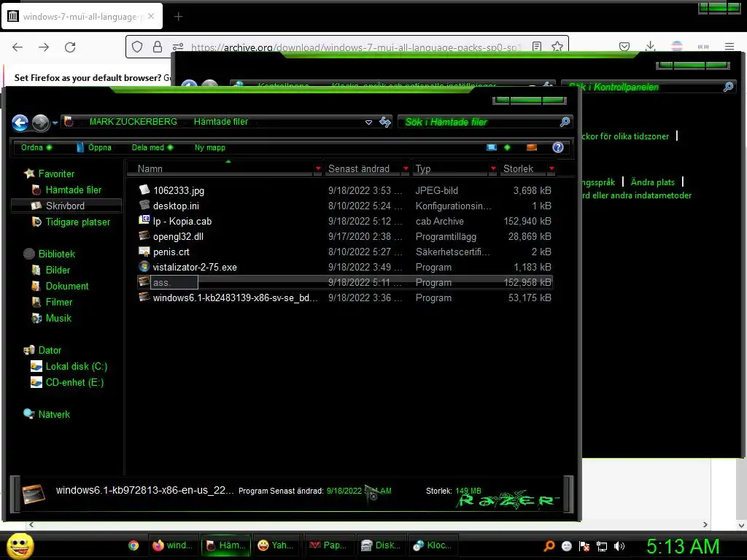Open the Senast ändrad column filter dropdown

pyautogui.click(x=406, y=168)
